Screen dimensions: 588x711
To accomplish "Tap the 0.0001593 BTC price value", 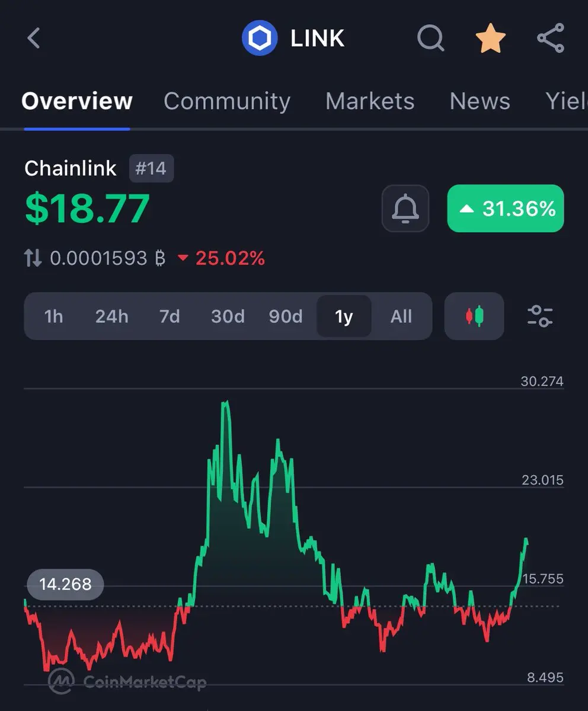I will 107,258.
